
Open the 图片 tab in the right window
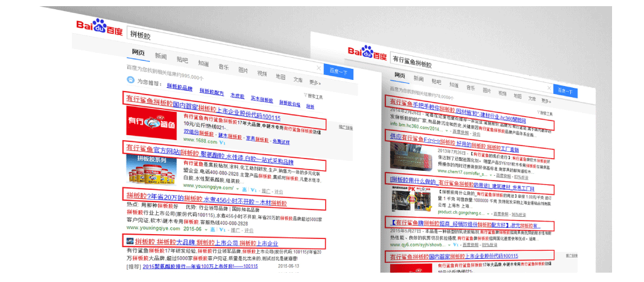coord(487,90)
